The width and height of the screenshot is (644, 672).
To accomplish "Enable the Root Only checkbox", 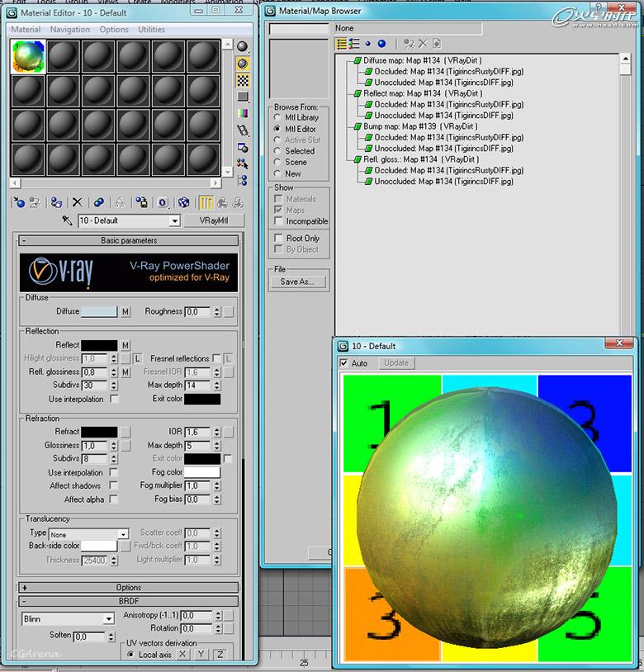I will click(x=278, y=238).
